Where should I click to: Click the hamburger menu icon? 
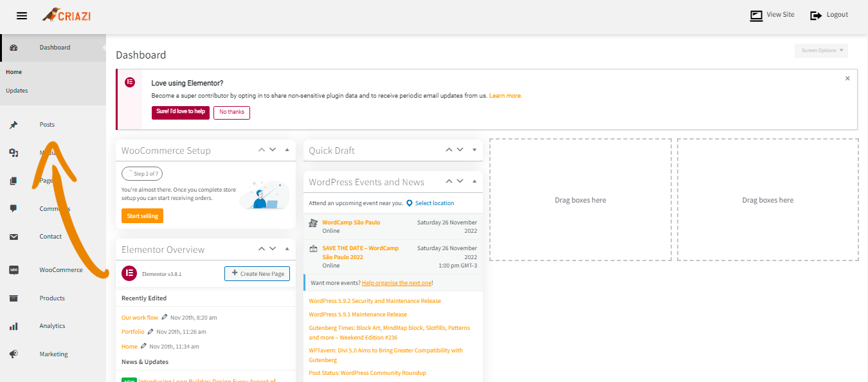click(x=22, y=16)
